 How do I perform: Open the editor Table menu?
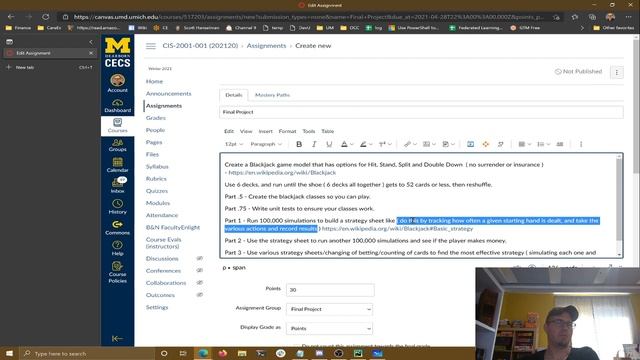click(x=327, y=131)
